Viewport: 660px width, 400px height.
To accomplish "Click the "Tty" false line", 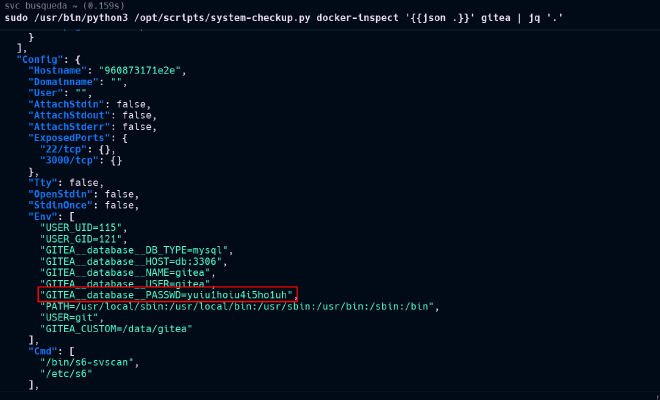I will click(66, 183).
